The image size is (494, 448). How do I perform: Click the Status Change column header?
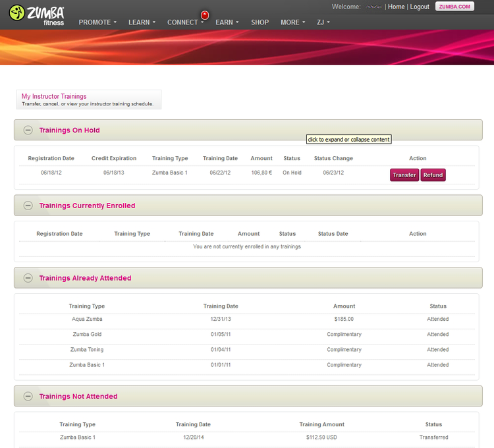pos(333,158)
